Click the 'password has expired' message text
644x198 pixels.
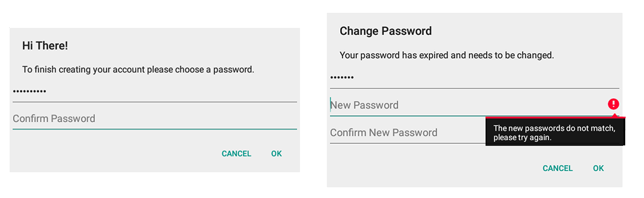(447, 55)
